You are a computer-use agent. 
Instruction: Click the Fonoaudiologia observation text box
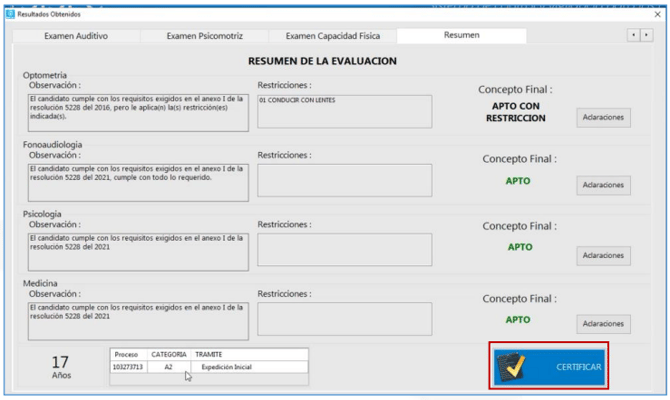(x=138, y=182)
